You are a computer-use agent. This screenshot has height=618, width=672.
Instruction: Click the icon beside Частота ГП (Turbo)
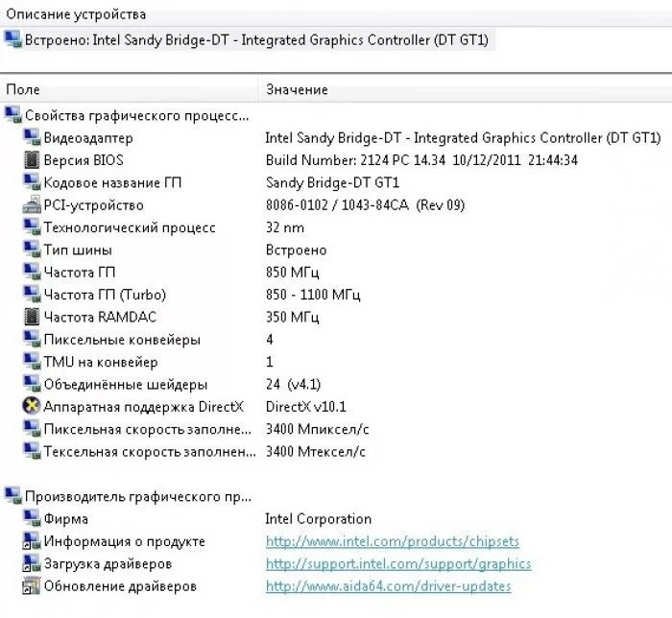[x=32, y=295]
